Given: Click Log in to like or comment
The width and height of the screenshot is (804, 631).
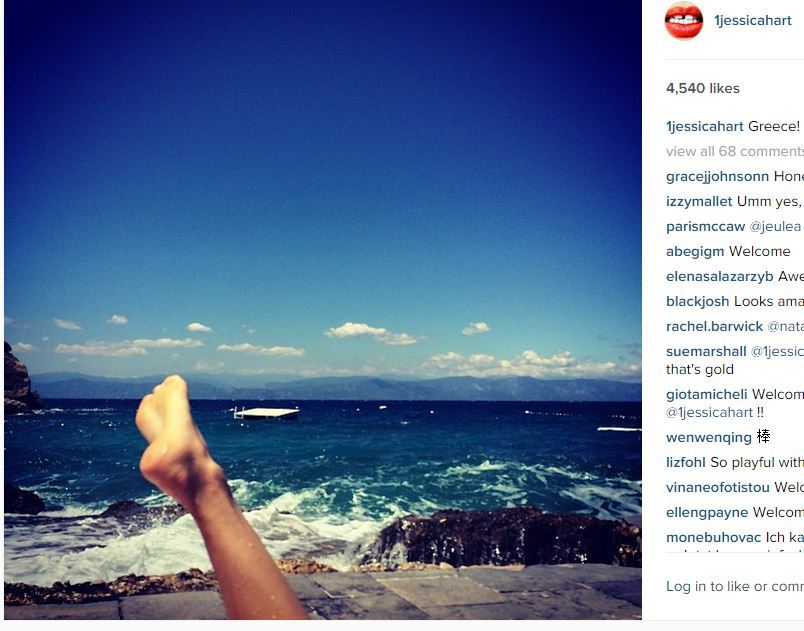Looking at the screenshot, I should click(x=735, y=586).
